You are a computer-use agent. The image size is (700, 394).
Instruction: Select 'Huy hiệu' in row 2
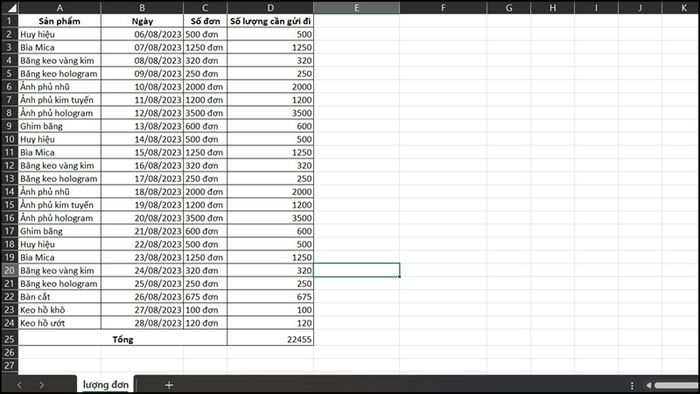(59, 34)
